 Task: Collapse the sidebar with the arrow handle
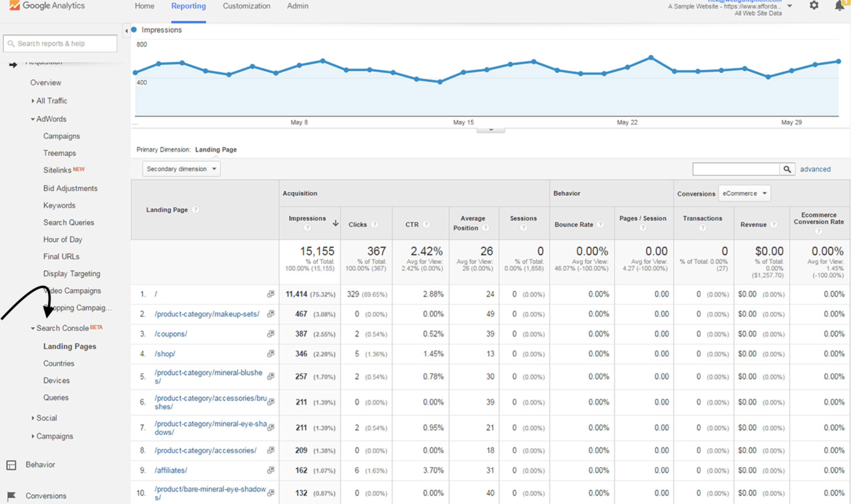tap(126, 30)
